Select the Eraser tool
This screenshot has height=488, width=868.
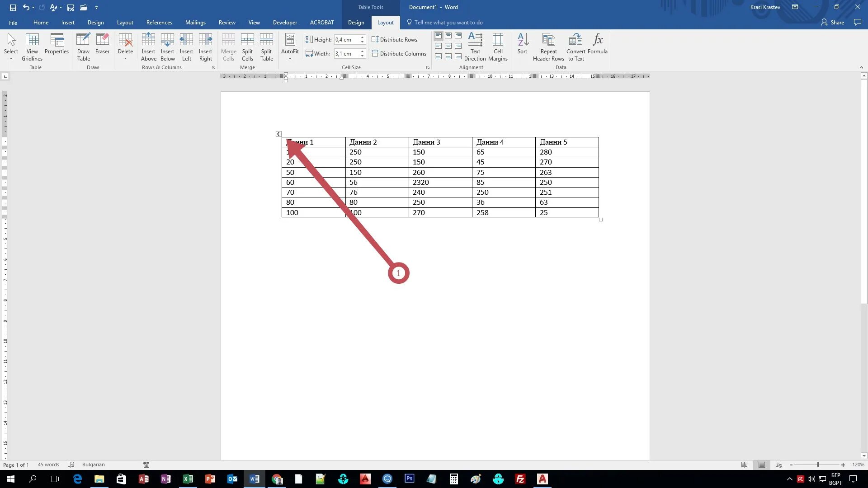pos(102,44)
